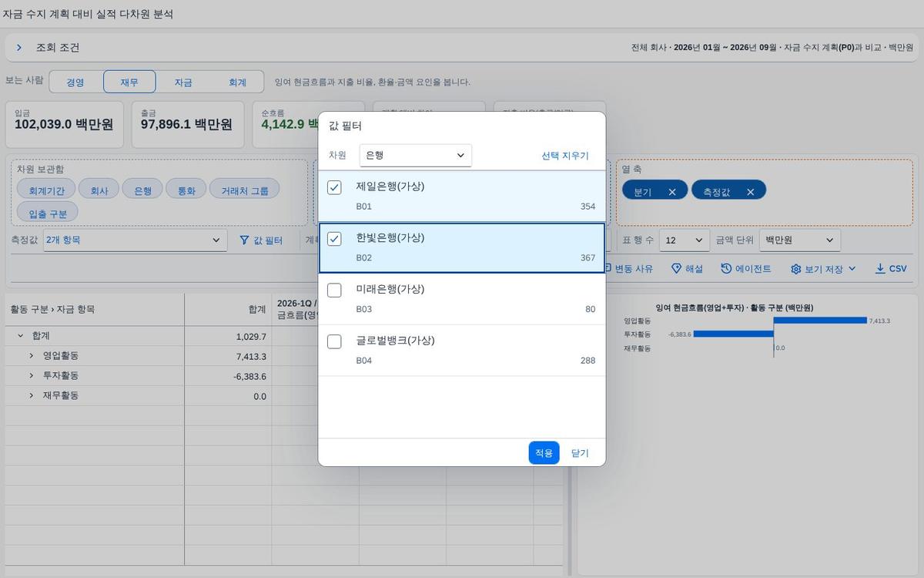The height and width of the screenshot is (578, 924).
Task: Select the 입출 구분 dimension chip
Action: [x=48, y=213]
